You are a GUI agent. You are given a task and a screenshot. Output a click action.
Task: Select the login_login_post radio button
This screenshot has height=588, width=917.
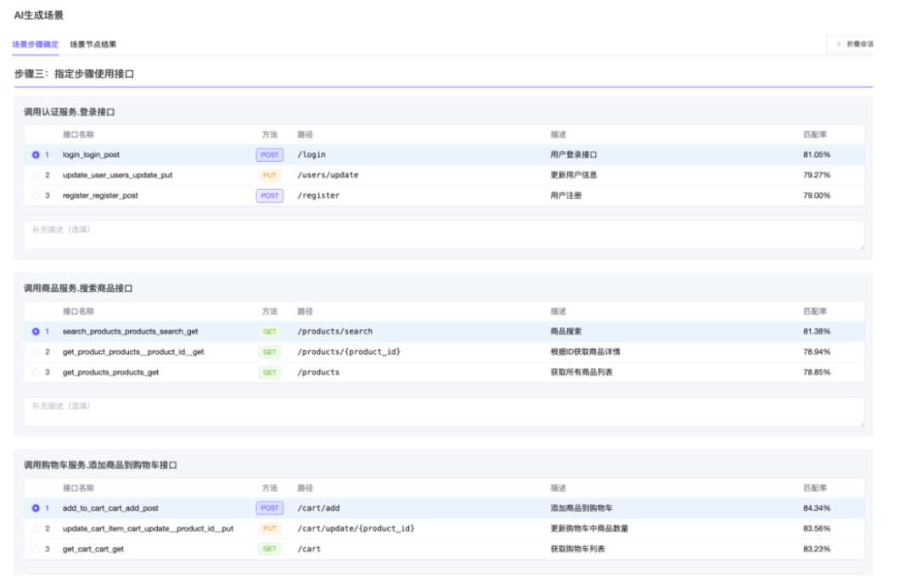[36, 155]
